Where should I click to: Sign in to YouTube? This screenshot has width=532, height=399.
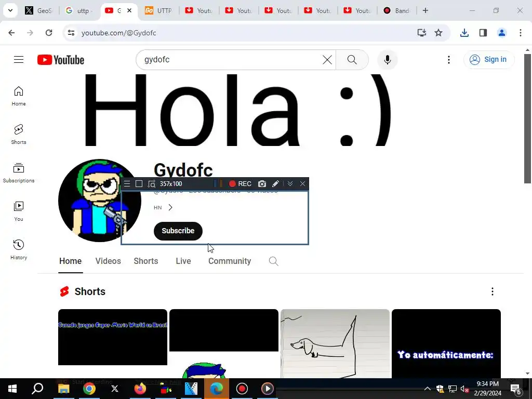[488, 60]
